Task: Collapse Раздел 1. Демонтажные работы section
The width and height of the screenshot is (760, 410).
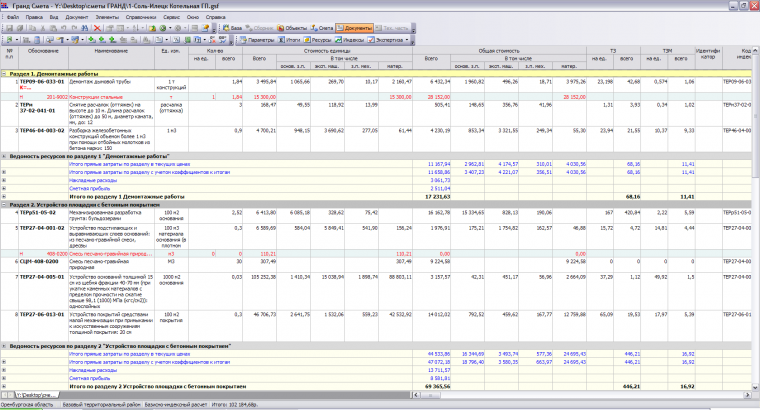Action: [5, 74]
